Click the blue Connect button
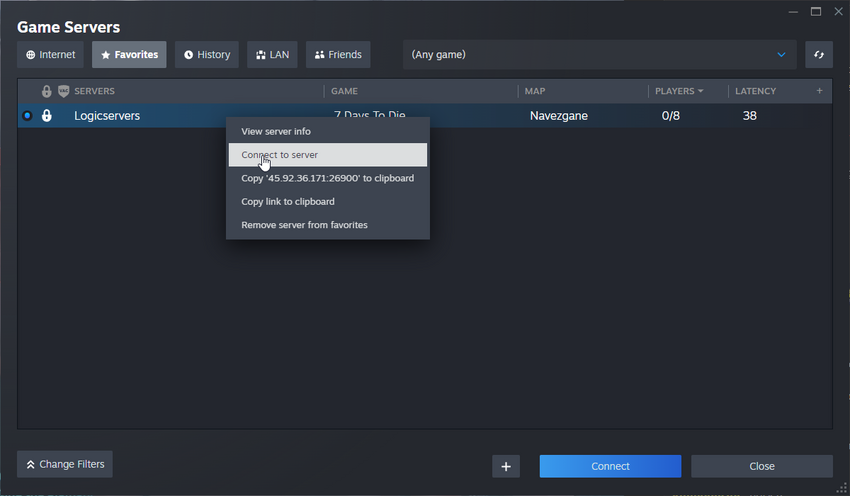Viewport: 850px width, 496px height. (610, 466)
